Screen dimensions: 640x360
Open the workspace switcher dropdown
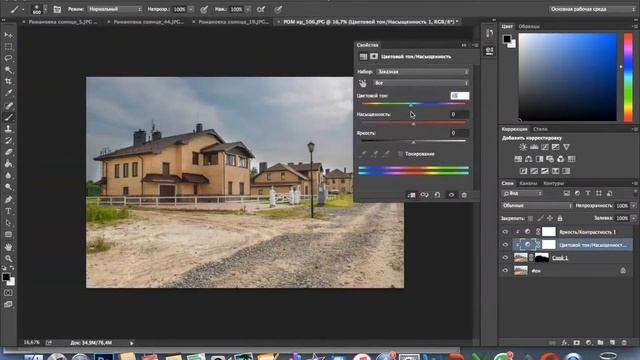click(592, 9)
